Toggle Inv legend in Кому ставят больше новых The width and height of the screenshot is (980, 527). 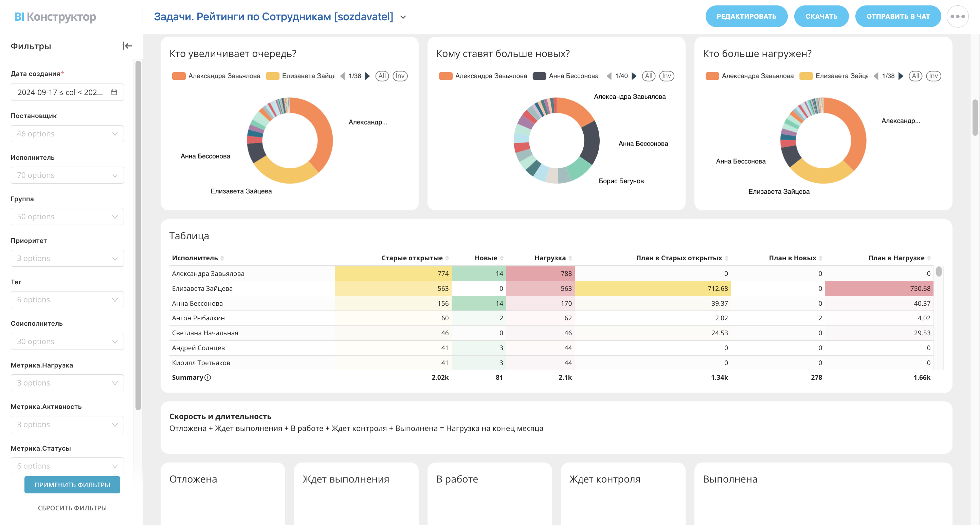point(666,76)
